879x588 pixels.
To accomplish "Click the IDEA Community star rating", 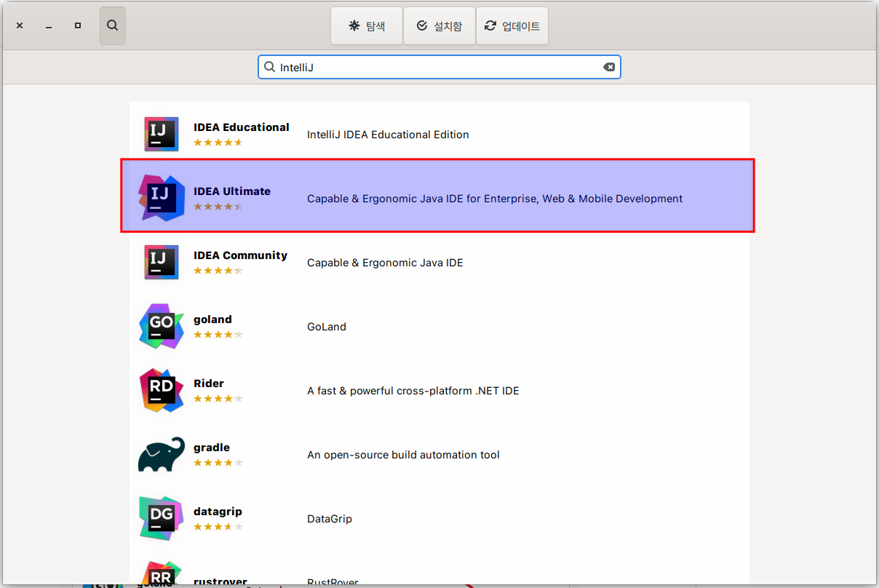I will [x=218, y=271].
